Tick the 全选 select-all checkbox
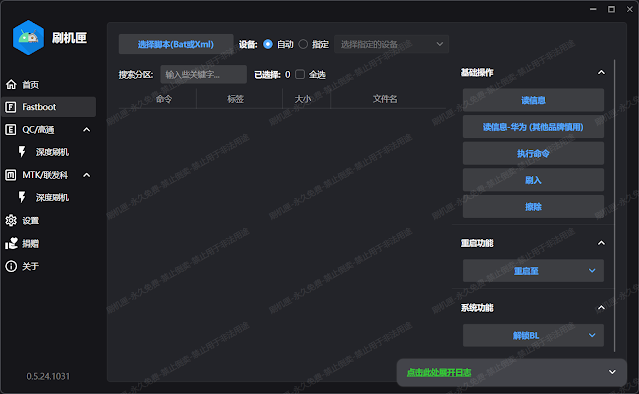Image resolution: width=639 pixels, height=394 pixels. 300,74
